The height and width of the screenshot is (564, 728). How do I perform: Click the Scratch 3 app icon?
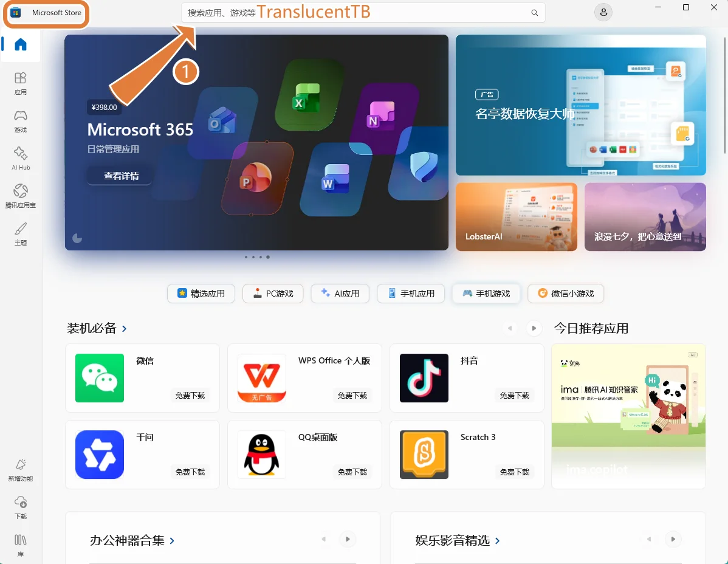(x=424, y=455)
